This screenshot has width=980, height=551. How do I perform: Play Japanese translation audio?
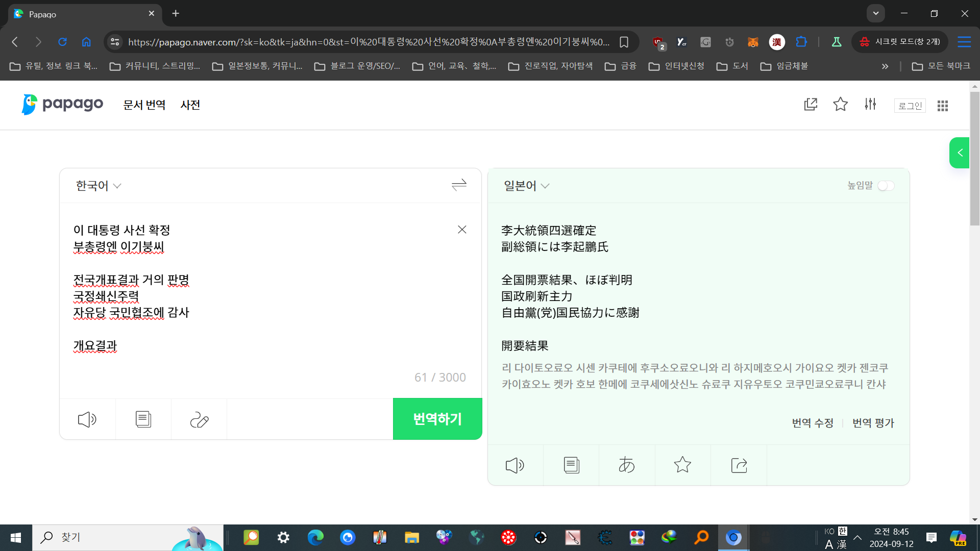point(514,465)
